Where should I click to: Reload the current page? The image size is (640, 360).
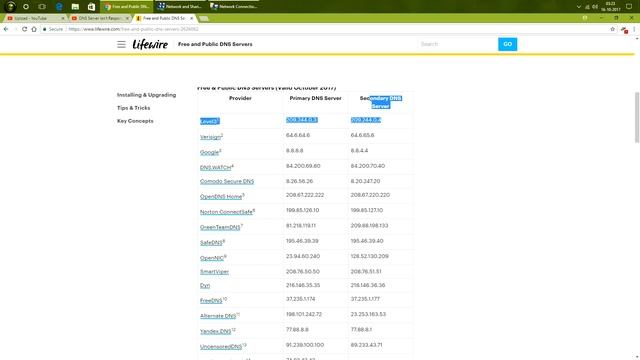[24, 29]
